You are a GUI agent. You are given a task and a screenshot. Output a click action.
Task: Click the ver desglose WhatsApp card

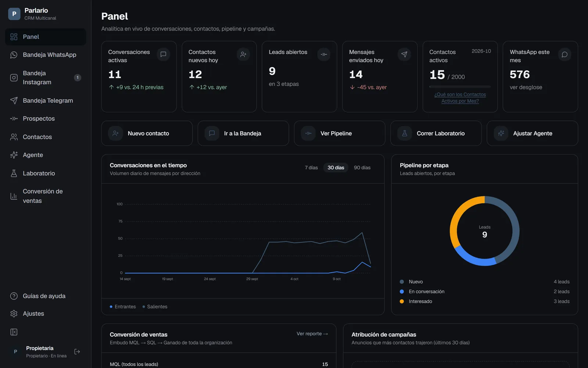point(540,77)
